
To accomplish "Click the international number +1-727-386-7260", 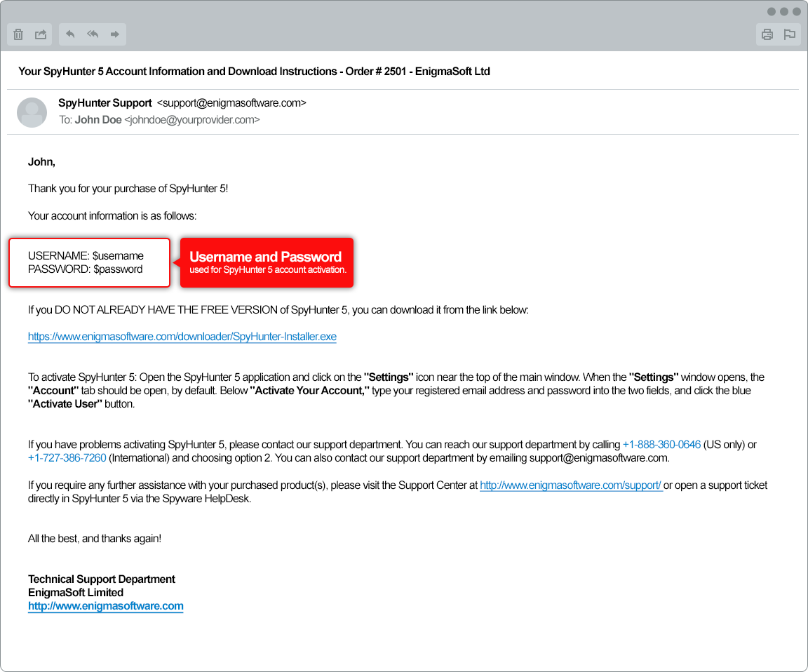I will click(67, 458).
